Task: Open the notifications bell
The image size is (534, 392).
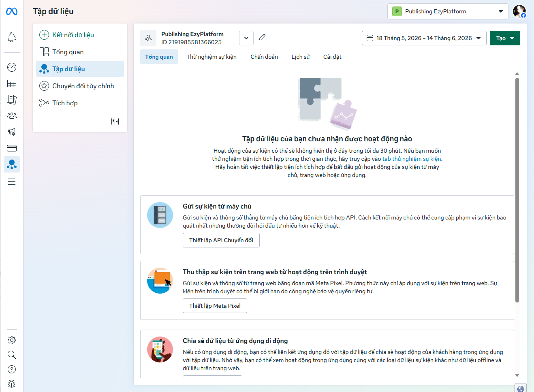Action: click(x=12, y=38)
